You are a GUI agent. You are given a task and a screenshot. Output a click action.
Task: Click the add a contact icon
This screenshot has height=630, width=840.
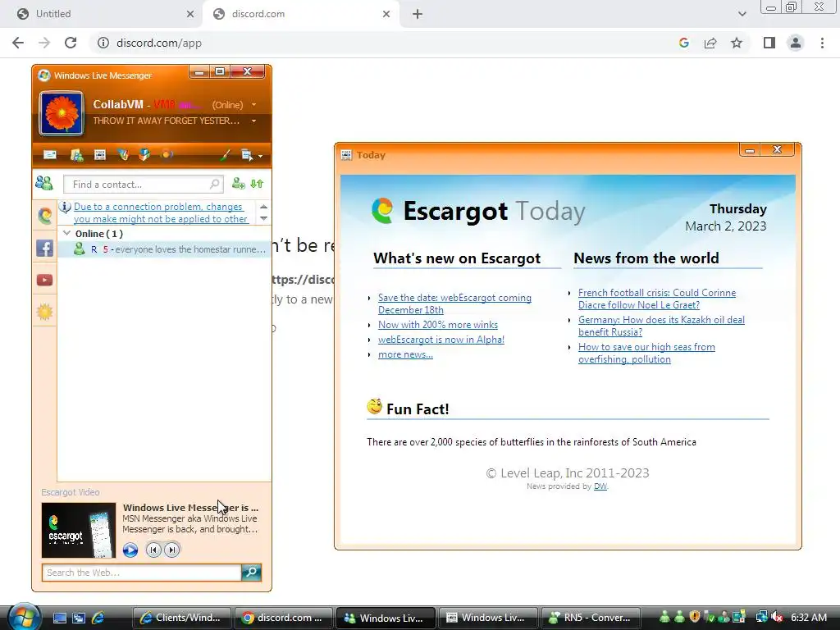[239, 184]
